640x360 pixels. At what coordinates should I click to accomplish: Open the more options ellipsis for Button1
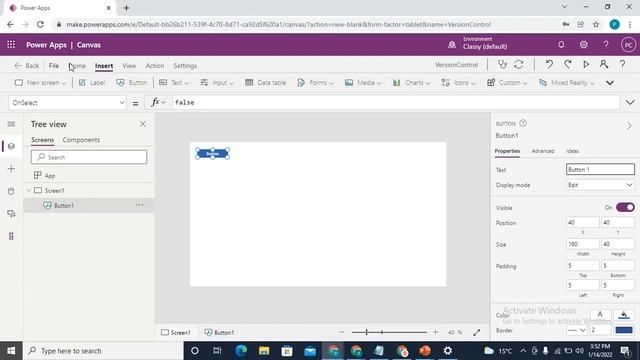pos(140,205)
